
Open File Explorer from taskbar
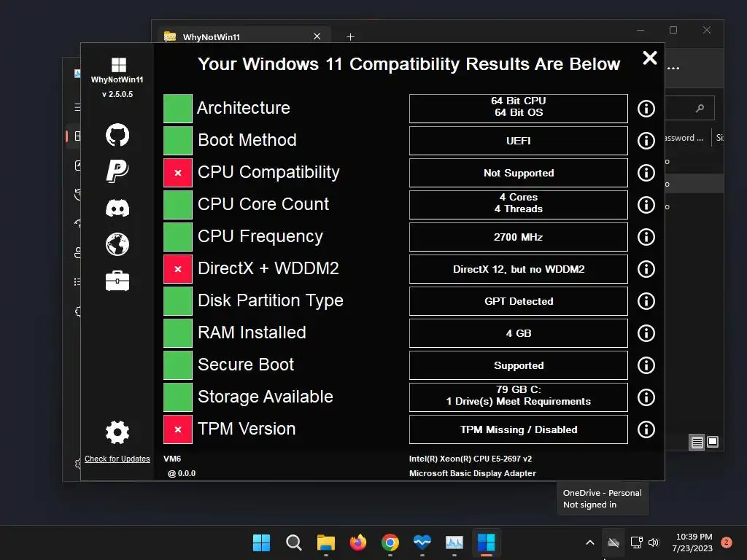point(326,542)
